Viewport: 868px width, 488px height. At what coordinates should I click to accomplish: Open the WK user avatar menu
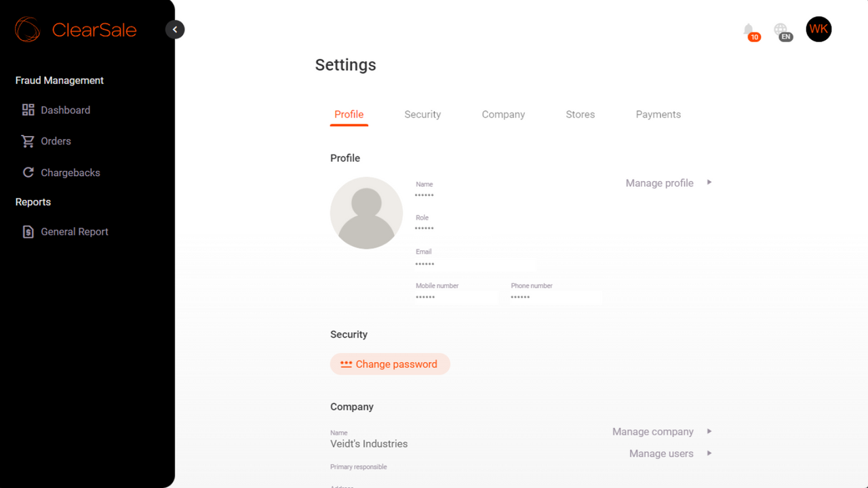(x=818, y=29)
